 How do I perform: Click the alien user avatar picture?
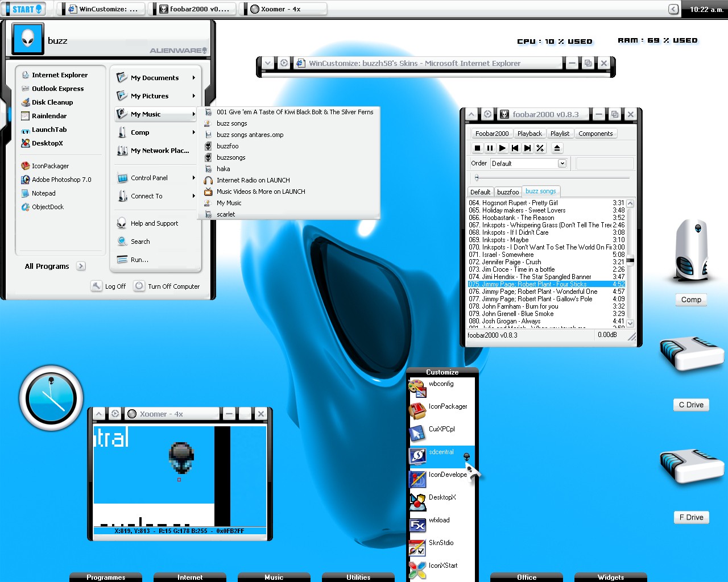click(x=27, y=39)
